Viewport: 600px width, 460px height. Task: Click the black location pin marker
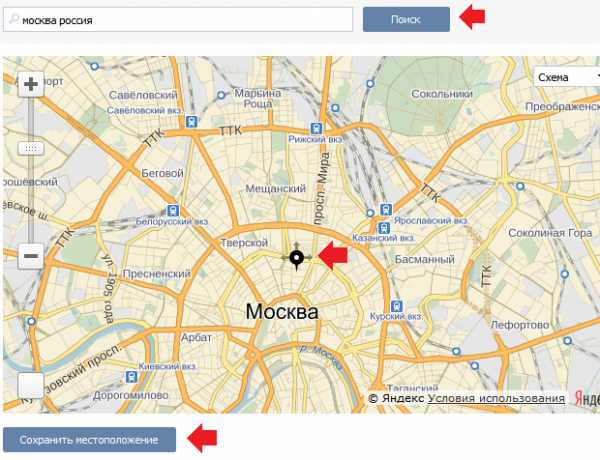click(x=297, y=259)
